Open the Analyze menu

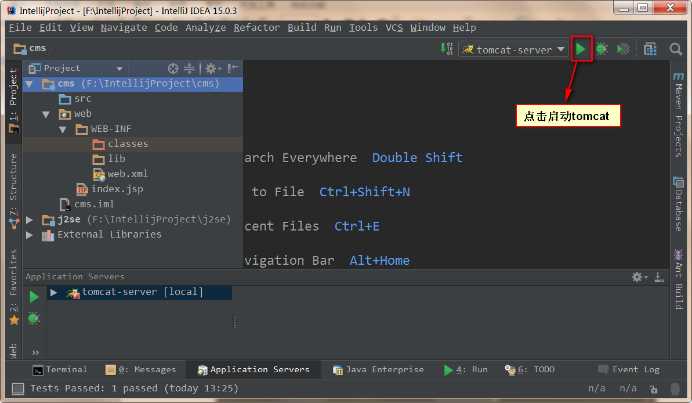pos(206,27)
